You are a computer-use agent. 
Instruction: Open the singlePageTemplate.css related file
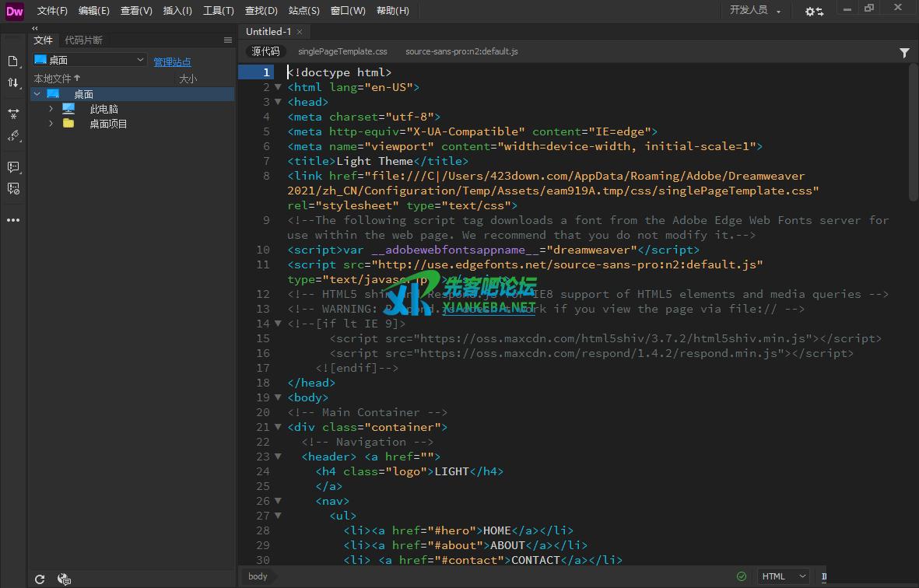[x=342, y=51]
